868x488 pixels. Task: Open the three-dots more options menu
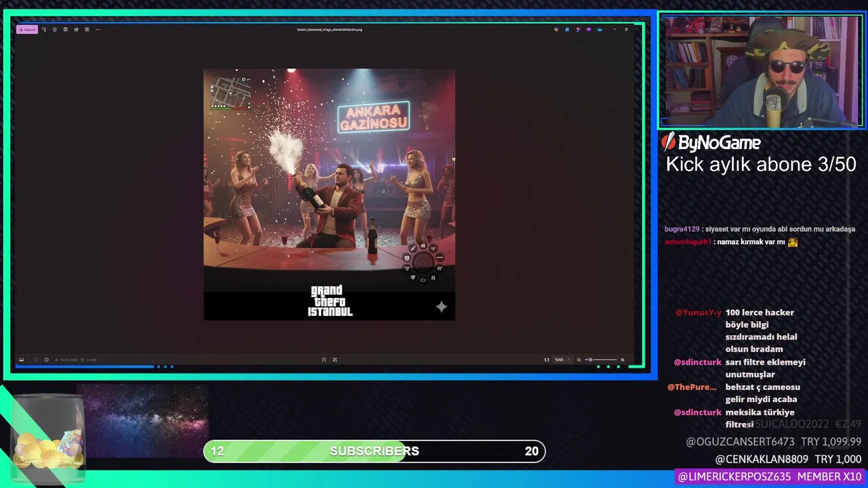(x=98, y=30)
